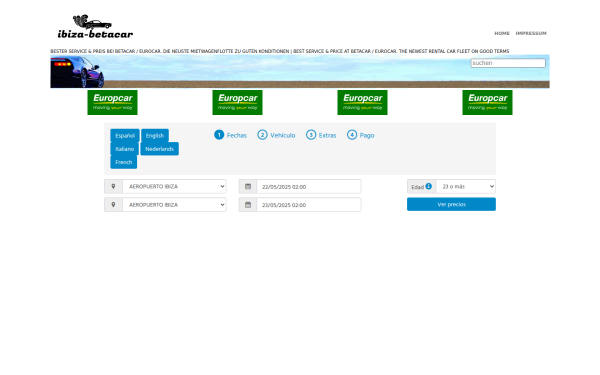Open the age dropdown 23 o más
The height and width of the screenshot is (375, 600).
point(466,186)
